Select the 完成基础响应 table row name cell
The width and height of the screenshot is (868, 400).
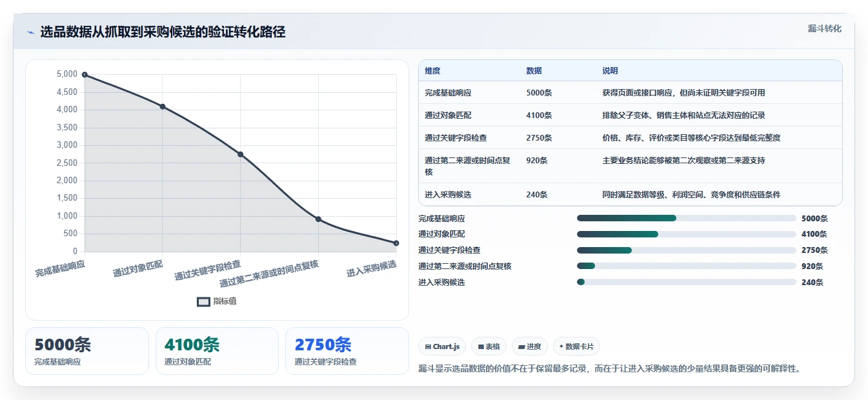pyautogui.click(x=448, y=93)
